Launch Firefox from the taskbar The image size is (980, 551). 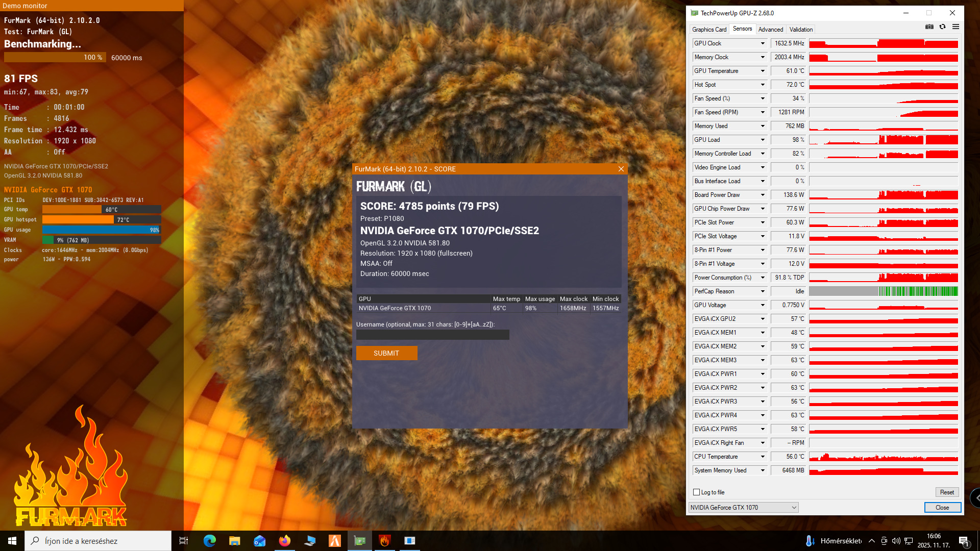click(x=284, y=541)
